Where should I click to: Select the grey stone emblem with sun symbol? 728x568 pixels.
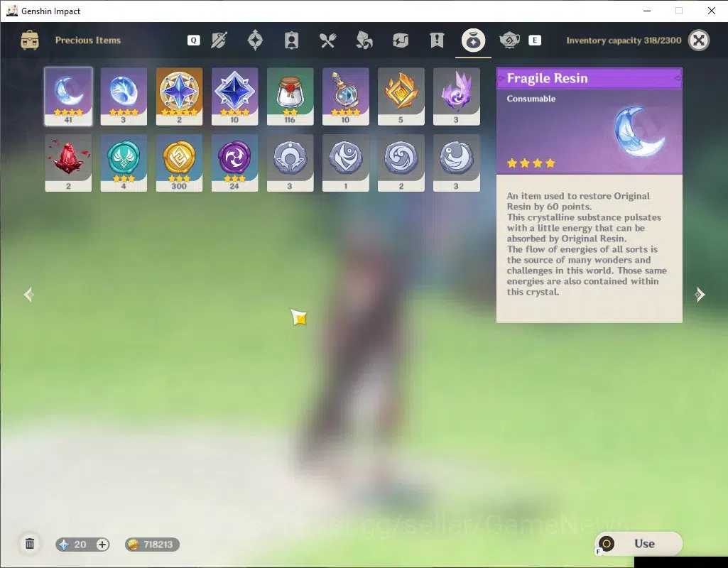290,163
